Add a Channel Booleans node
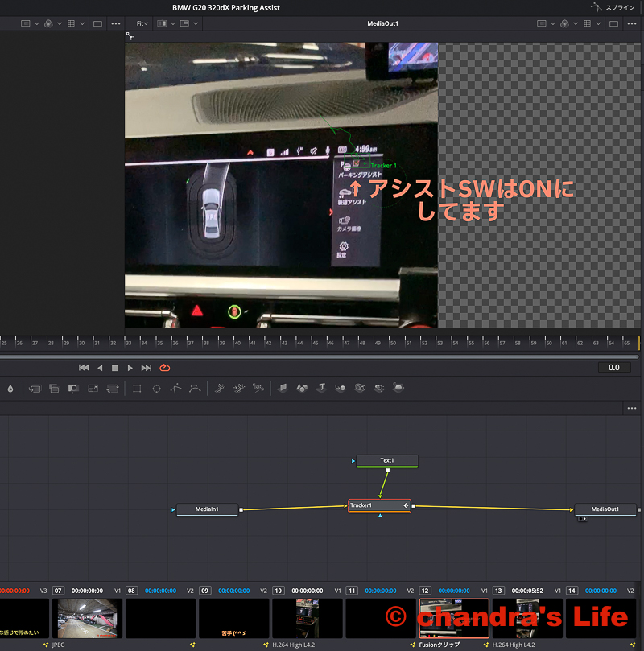This screenshot has width=644, height=651. pyautogui.click(x=54, y=389)
